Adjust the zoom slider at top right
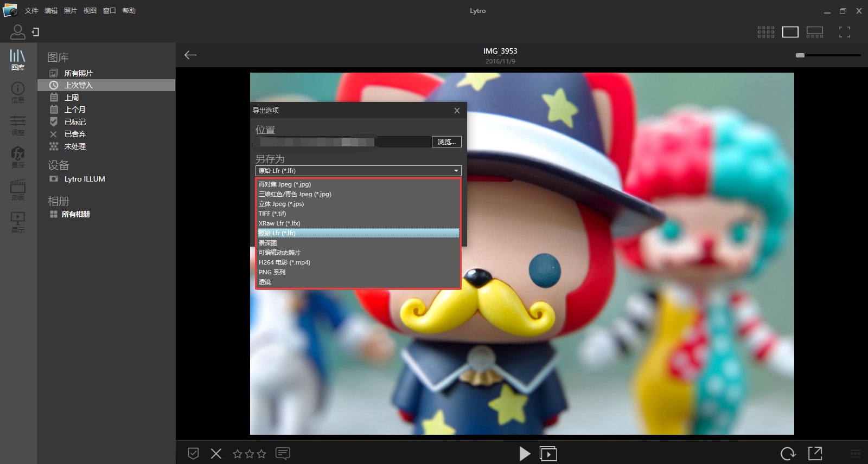The image size is (868, 464). (800, 55)
